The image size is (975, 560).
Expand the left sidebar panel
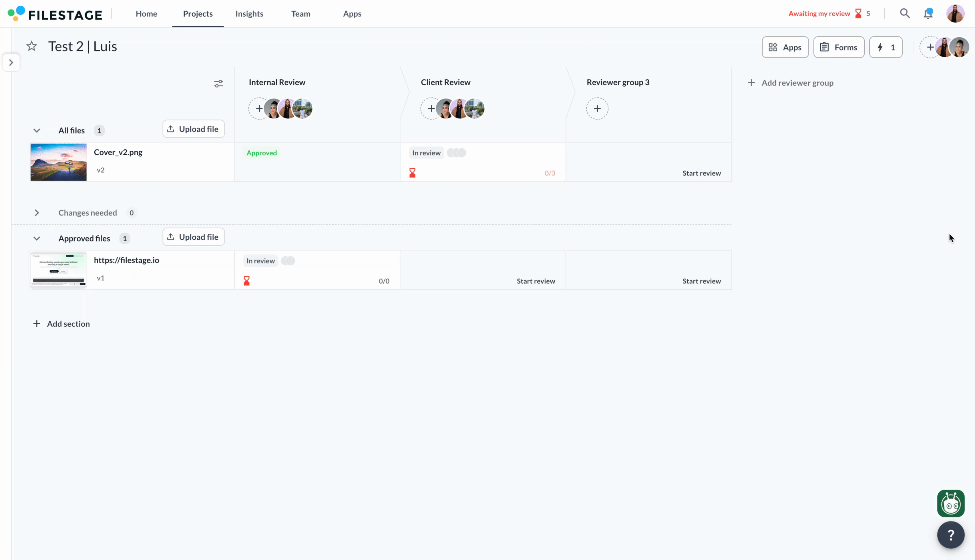pyautogui.click(x=11, y=63)
